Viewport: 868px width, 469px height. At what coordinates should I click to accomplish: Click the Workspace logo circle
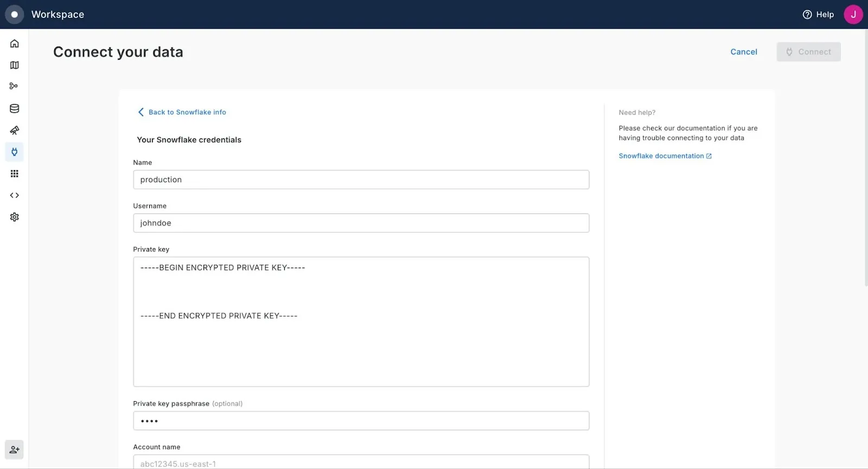15,15
